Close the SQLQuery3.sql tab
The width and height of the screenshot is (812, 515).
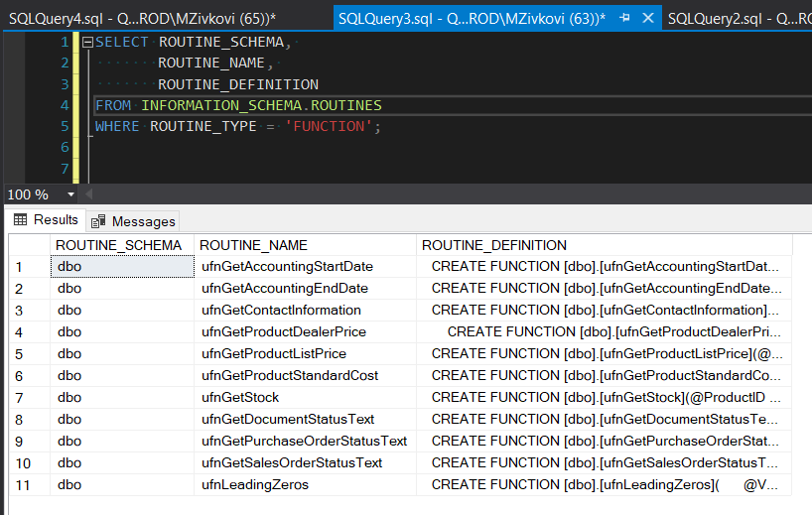(x=648, y=18)
